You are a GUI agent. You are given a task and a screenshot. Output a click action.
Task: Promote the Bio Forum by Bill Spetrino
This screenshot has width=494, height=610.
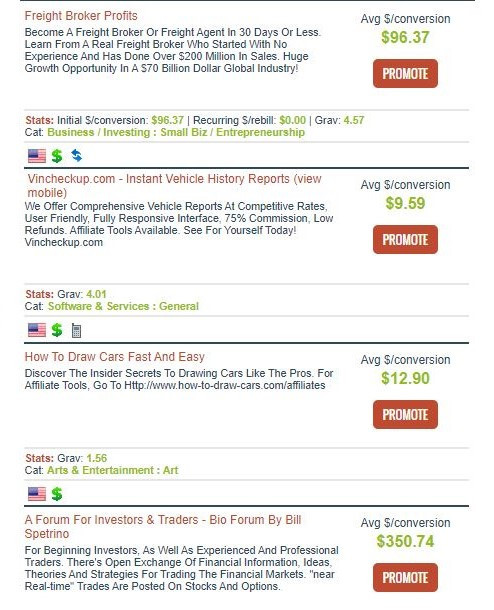[405, 578]
